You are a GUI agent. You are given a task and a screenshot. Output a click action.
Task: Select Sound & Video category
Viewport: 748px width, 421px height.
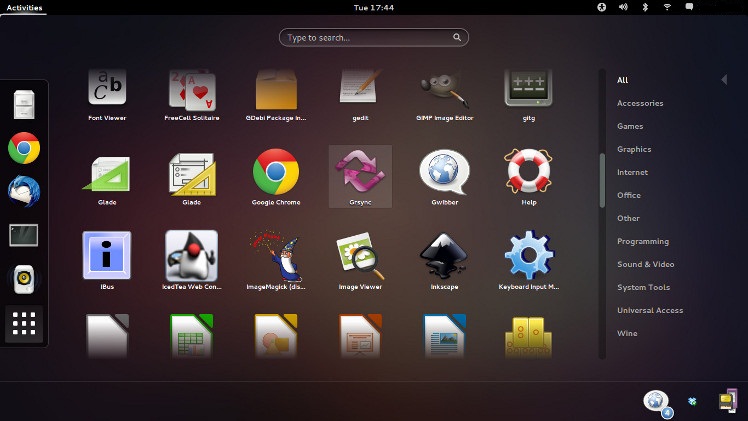click(x=646, y=264)
